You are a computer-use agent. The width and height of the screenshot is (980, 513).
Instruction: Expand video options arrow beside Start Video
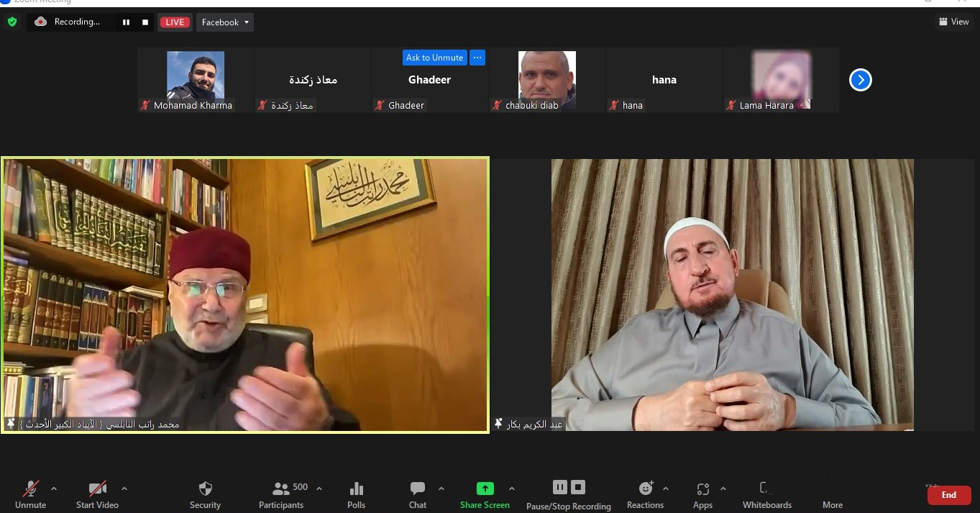coord(124,489)
